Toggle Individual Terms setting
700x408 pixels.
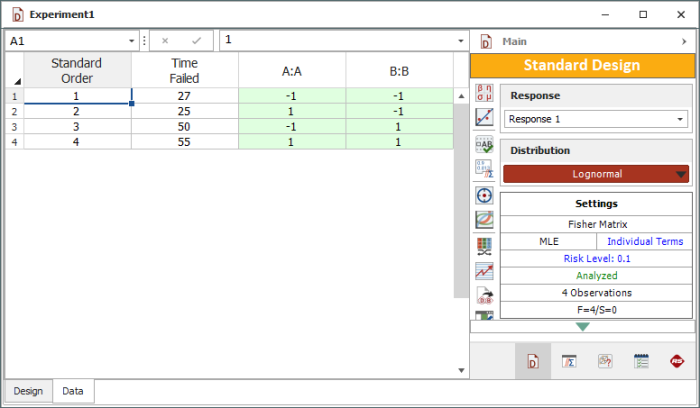pyautogui.click(x=643, y=241)
